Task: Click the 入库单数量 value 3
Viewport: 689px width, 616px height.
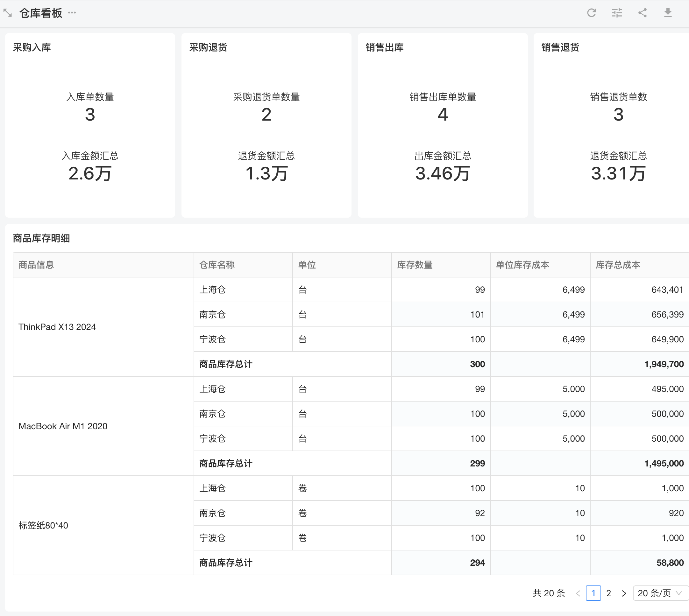Action: [x=90, y=115]
